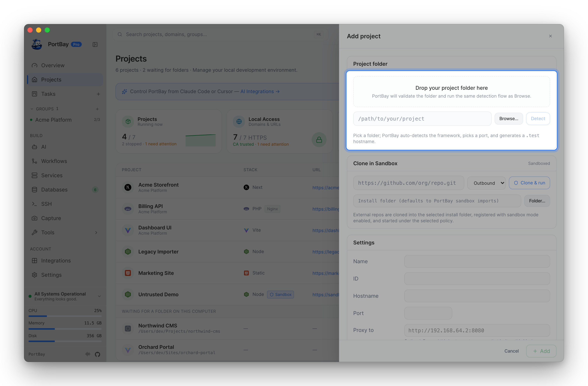
Task: Click the search magnifier icon
Action: [120, 34]
